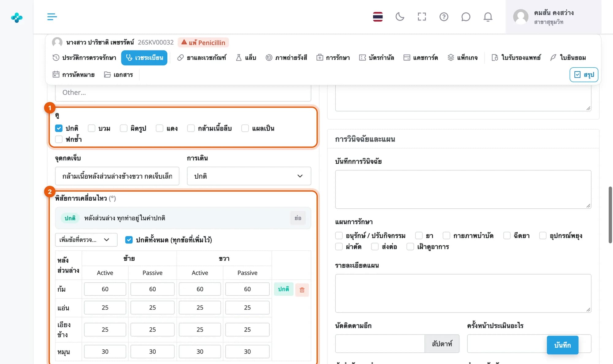Open การนัดหมาย tab

click(x=74, y=74)
